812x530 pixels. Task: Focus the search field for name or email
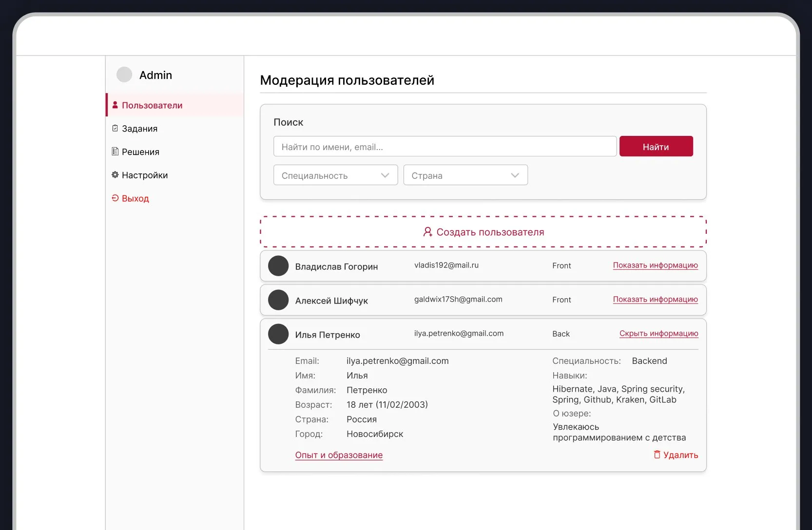coord(445,147)
